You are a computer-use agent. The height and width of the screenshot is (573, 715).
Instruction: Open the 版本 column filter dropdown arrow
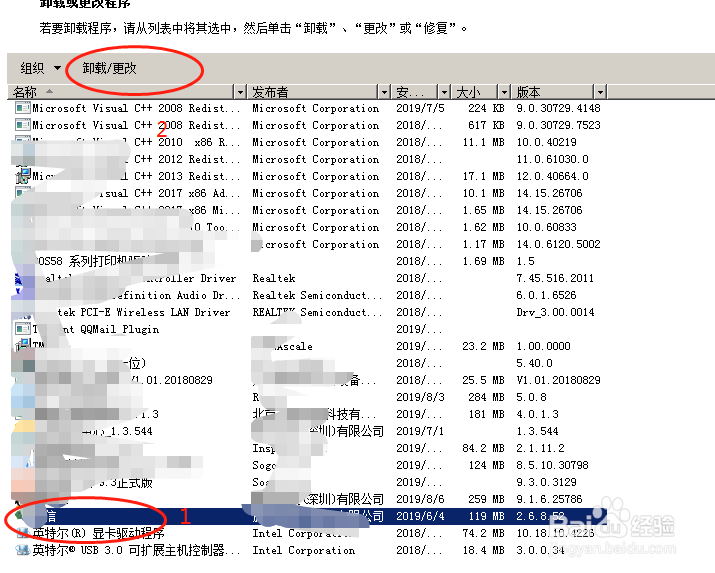coord(601,93)
